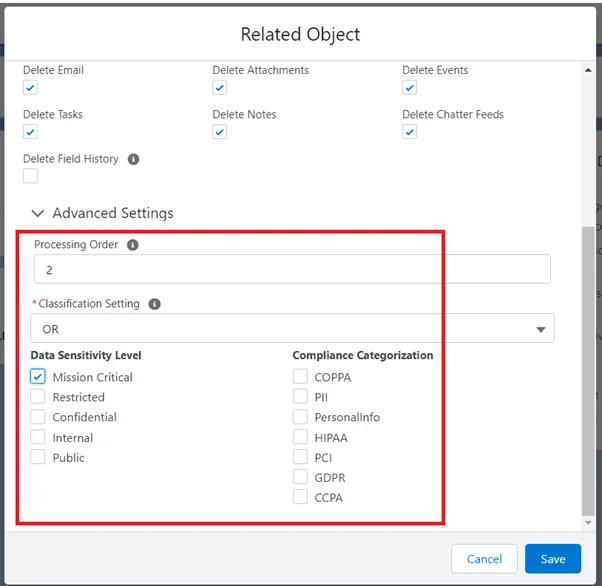Tick the GDPR checkbox
The width and height of the screenshot is (602, 586).
point(300,477)
